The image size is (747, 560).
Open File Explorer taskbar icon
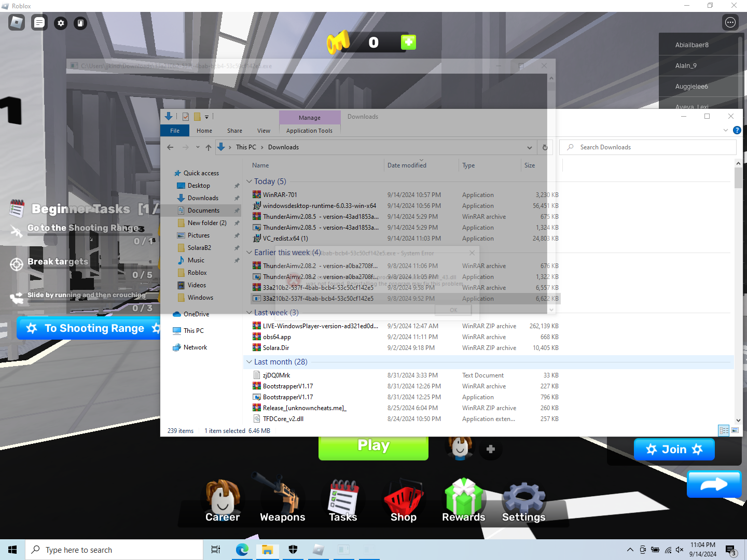(268, 550)
